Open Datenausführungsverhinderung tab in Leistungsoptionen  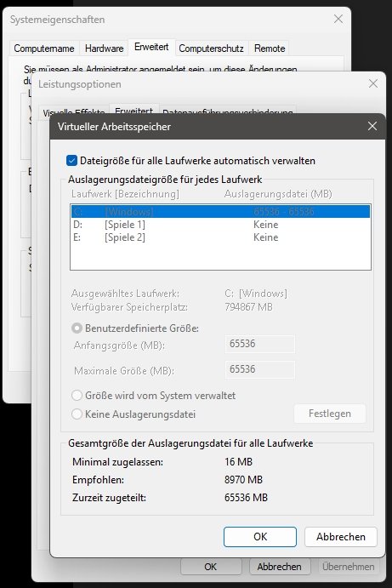[228, 111]
